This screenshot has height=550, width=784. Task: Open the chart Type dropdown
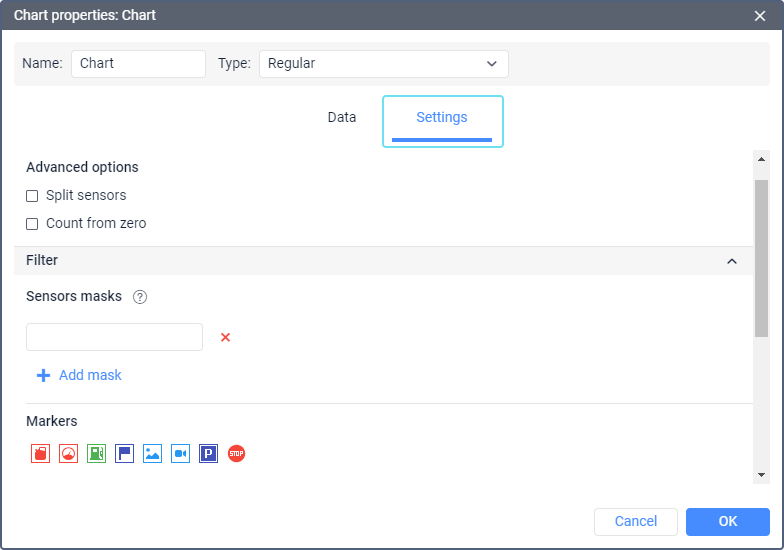(x=383, y=64)
